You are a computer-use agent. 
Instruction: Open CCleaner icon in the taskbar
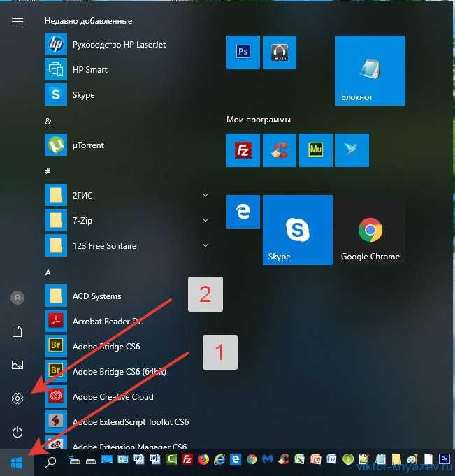pyautogui.click(x=284, y=459)
